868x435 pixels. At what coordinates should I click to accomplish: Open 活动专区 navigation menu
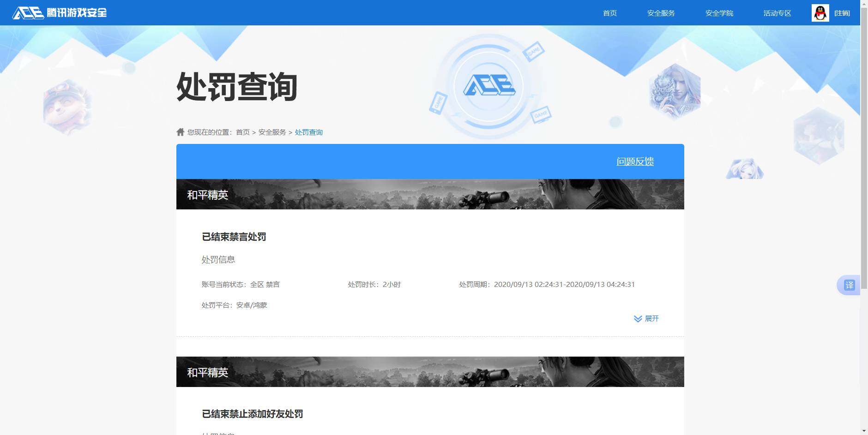777,13
